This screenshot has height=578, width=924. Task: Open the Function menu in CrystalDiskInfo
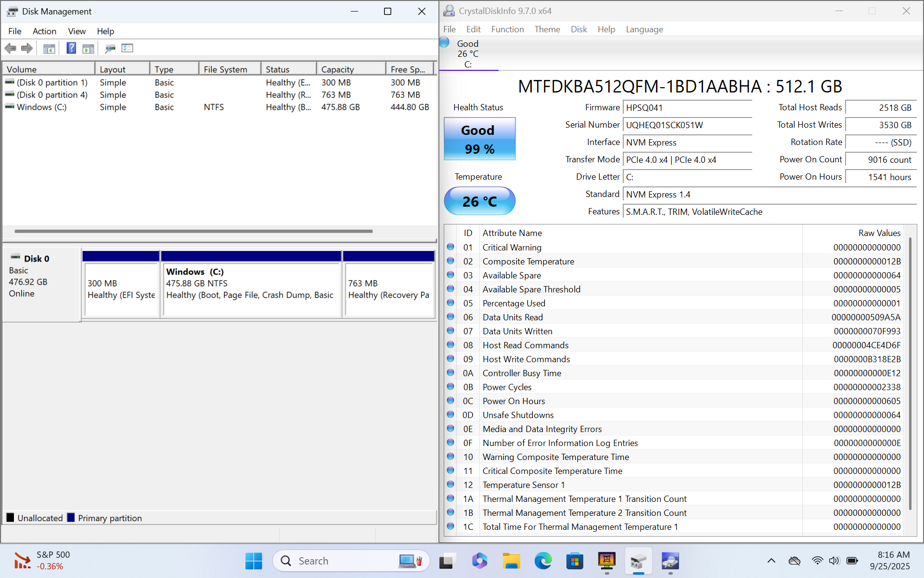507,29
